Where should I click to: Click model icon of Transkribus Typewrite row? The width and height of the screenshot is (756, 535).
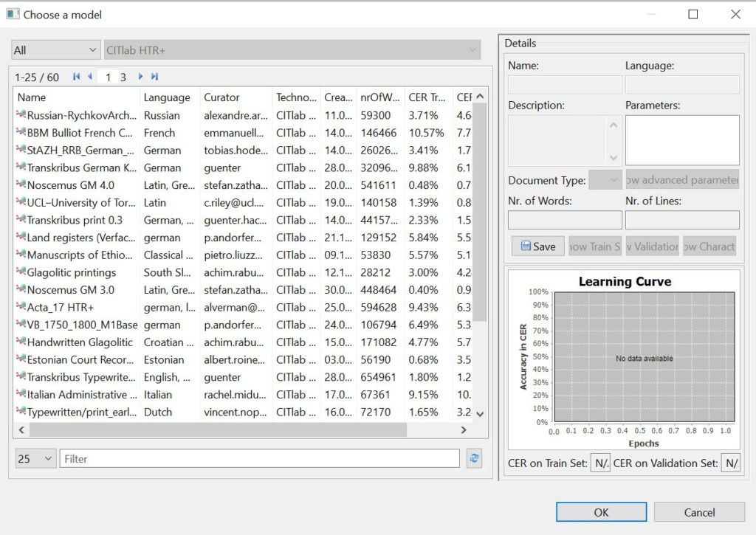[x=21, y=376]
